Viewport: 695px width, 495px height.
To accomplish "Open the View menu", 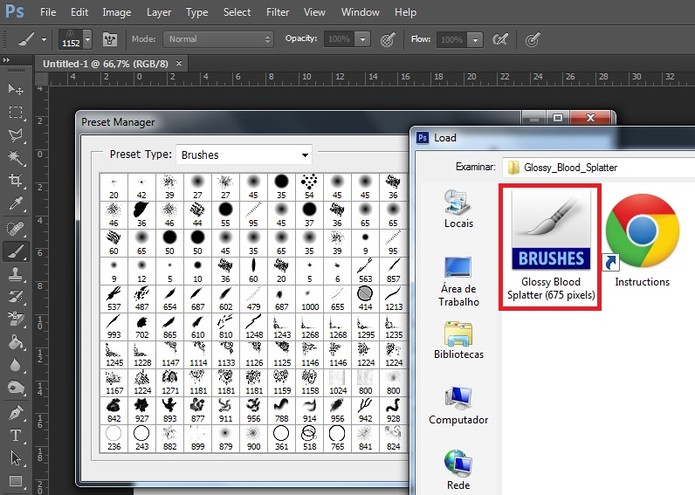I will tap(314, 12).
